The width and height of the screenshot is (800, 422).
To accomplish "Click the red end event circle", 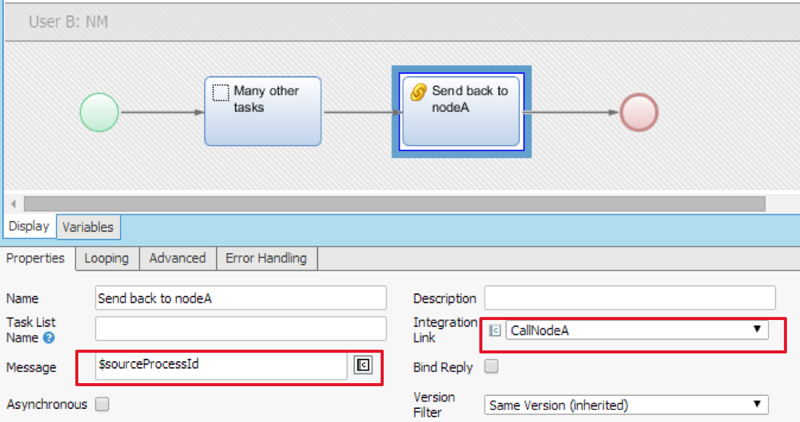I will click(x=639, y=111).
